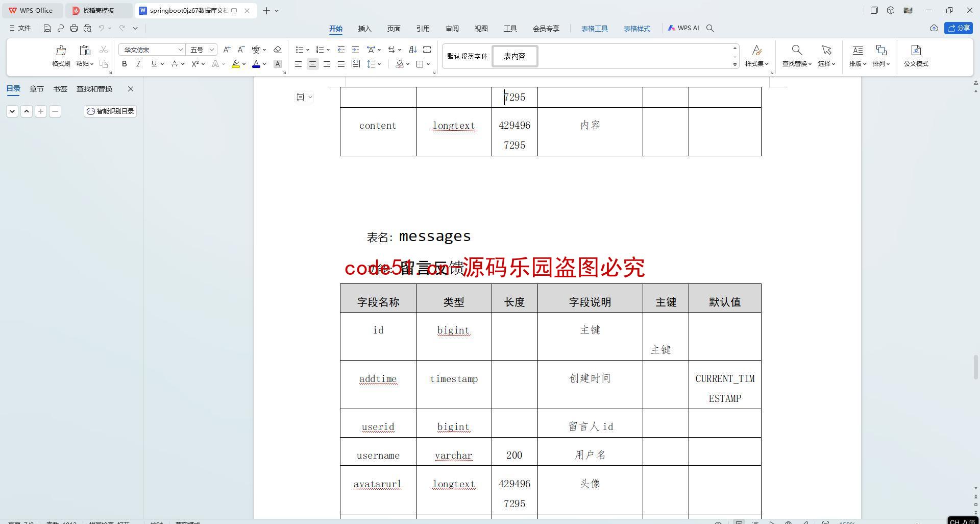Toggle Strikethrough formatting
Screen dimensions: 980x524
tap(175, 64)
